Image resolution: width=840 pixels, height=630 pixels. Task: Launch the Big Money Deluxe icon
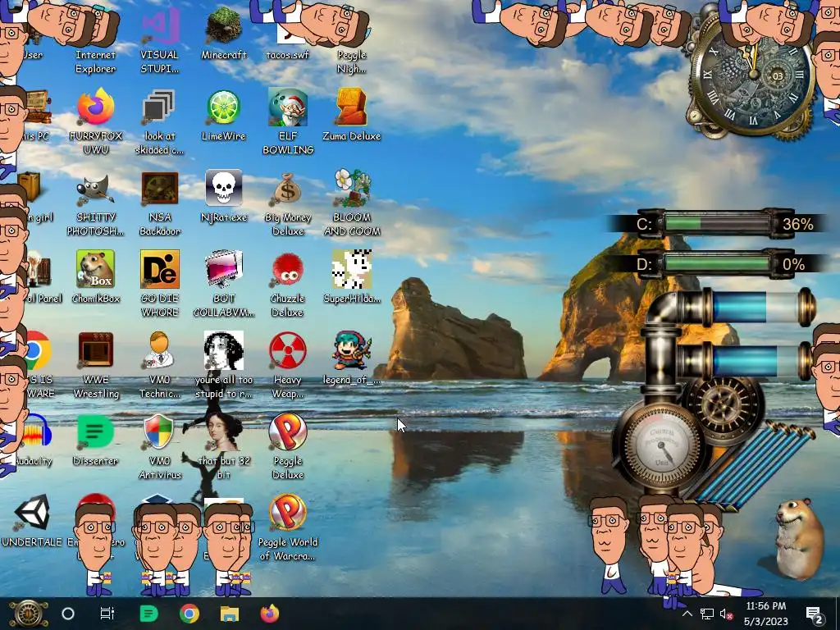point(288,203)
